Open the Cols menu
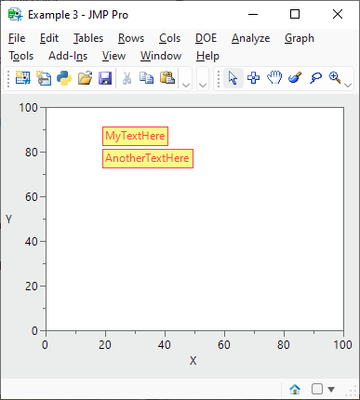Viewport: 360px width, 400px height. (x=170, y=38)
